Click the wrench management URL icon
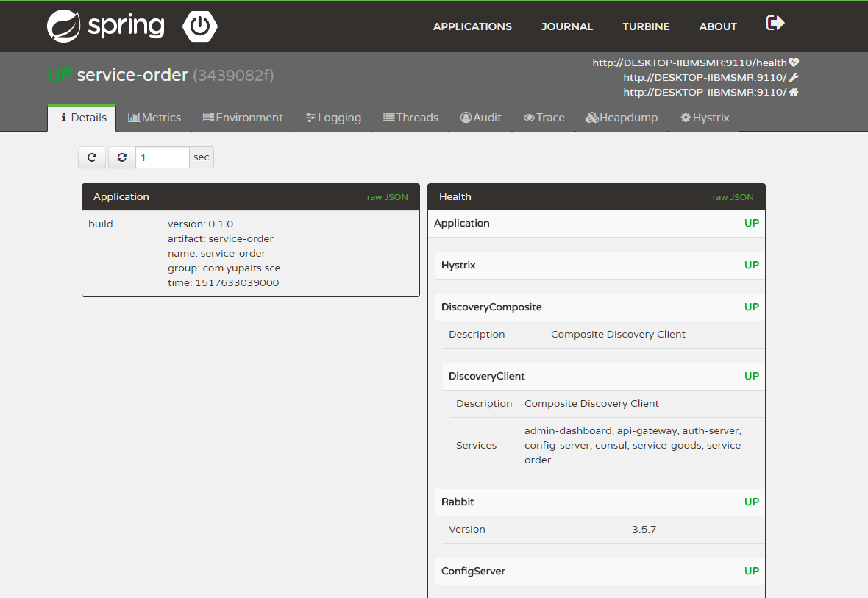Viewport: 868px width, 598px height. coord(794,78)
